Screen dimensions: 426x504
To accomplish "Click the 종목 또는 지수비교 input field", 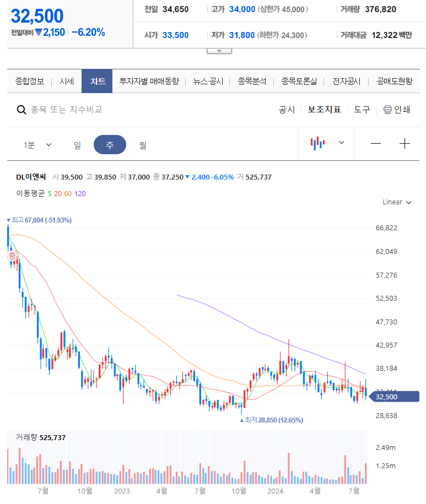I will pyautogui.click(x=66, y=110).
